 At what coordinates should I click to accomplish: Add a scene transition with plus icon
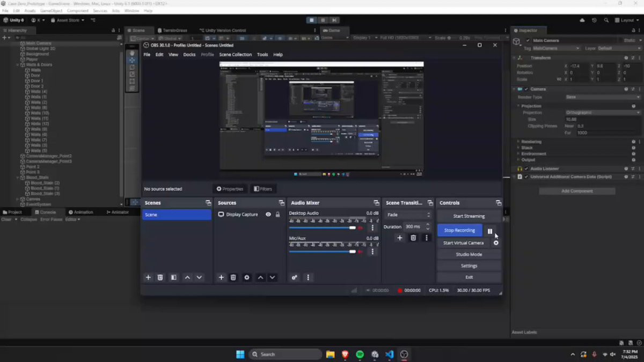click(x=399, y=238)
